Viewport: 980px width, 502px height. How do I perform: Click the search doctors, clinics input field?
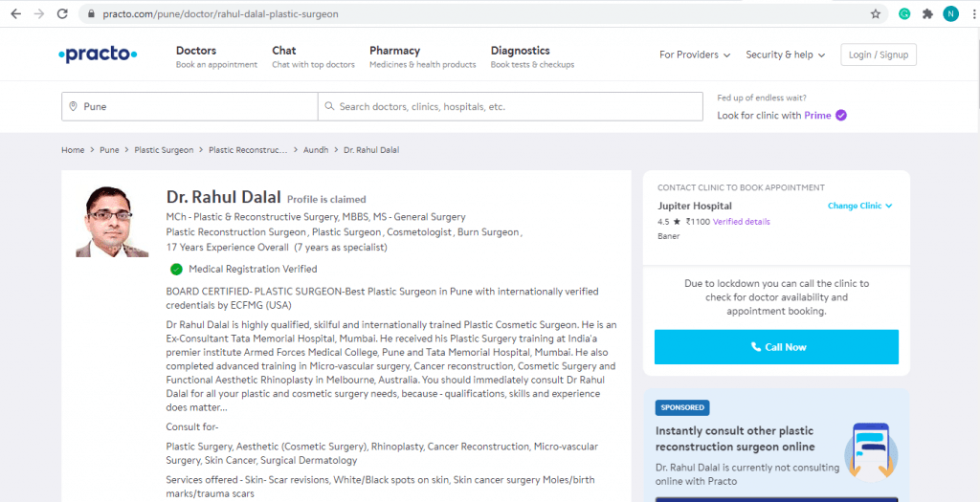517,106
